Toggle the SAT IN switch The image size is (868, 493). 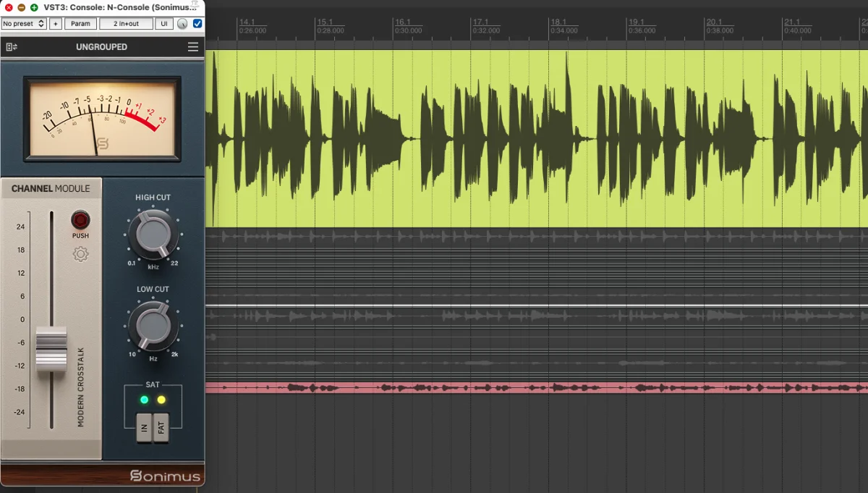point(144,428)
